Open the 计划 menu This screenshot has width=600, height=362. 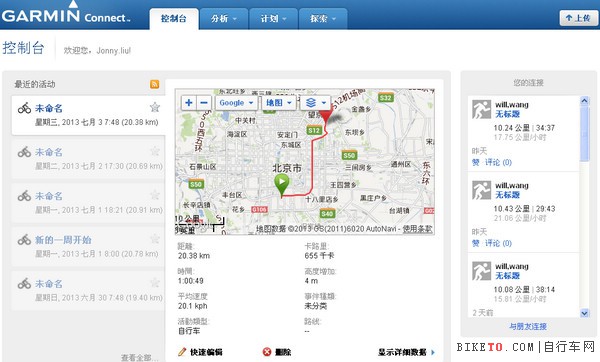click(274, 18)
